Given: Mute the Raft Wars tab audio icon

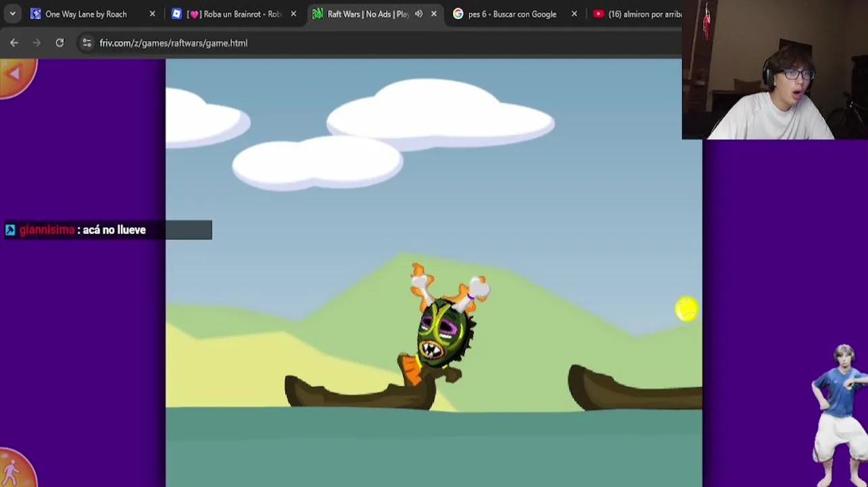Looking at the screenshot, I should pos(418,14).
